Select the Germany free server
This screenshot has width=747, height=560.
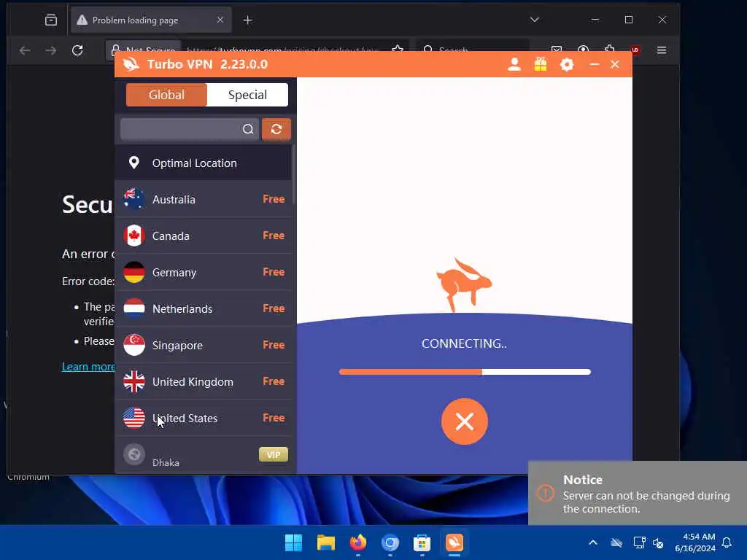tap(203, 272)
